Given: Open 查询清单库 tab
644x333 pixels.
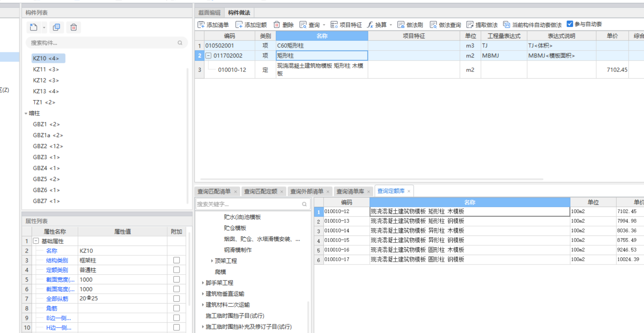Looking at the screenshot, I should point(350,191).
